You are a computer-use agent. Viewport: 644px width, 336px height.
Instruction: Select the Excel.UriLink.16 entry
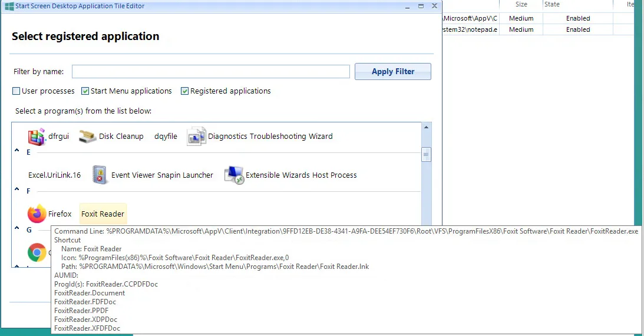click(55, 175)
